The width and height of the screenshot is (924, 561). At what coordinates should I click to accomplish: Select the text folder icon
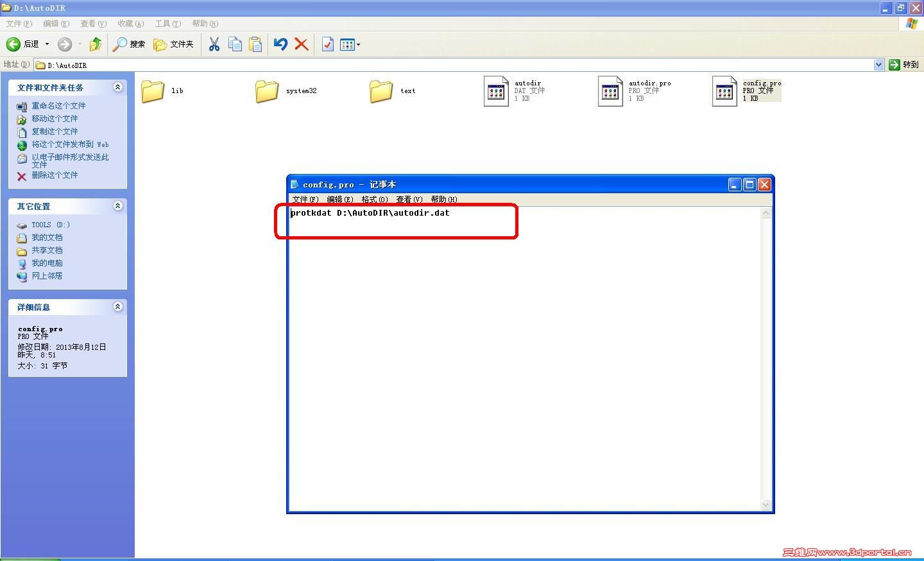[x=381, y=91]
